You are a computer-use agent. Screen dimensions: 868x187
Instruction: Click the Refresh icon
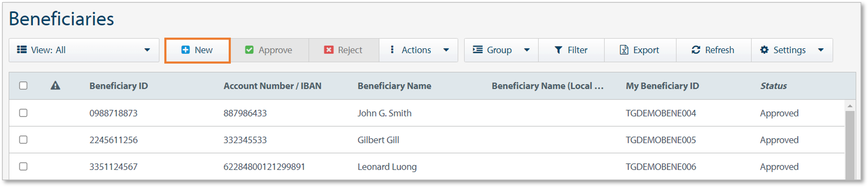(x=696, y=50)
